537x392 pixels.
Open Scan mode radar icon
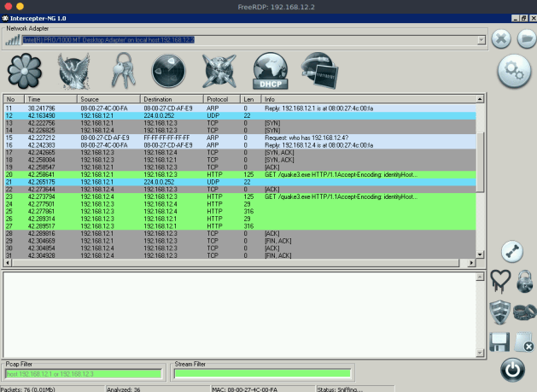(168, 72)
